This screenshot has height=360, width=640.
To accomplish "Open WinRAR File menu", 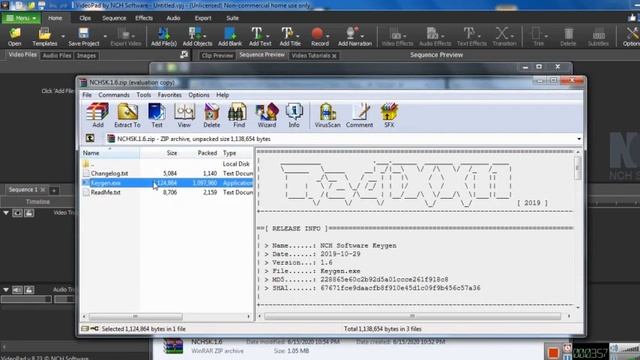I will pos(87,95).
